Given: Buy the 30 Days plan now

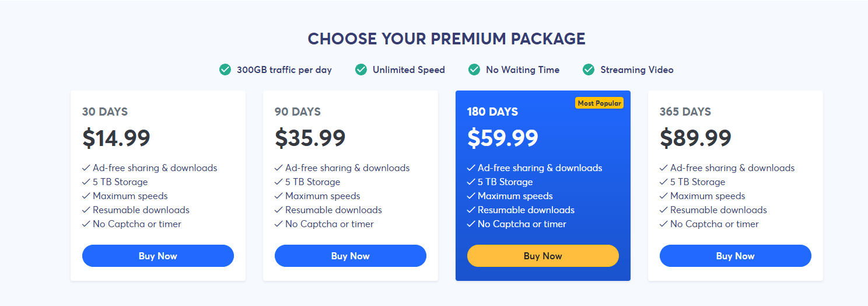Looking at the screenshot, I should (x=157, y=256).
